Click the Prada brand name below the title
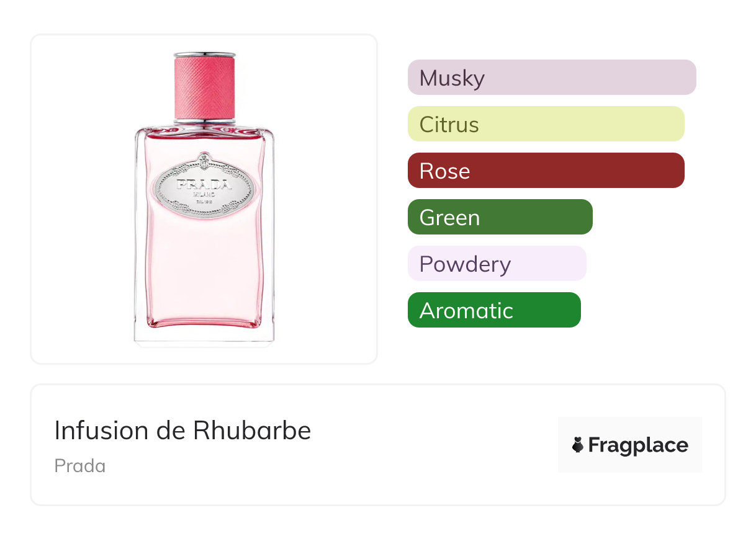 [x=80, y=466]
